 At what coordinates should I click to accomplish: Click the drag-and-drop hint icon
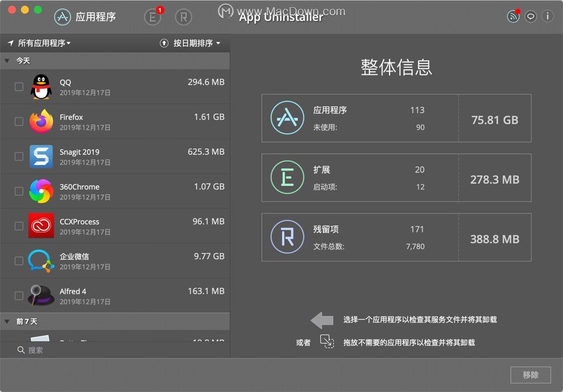click(327, 341)
